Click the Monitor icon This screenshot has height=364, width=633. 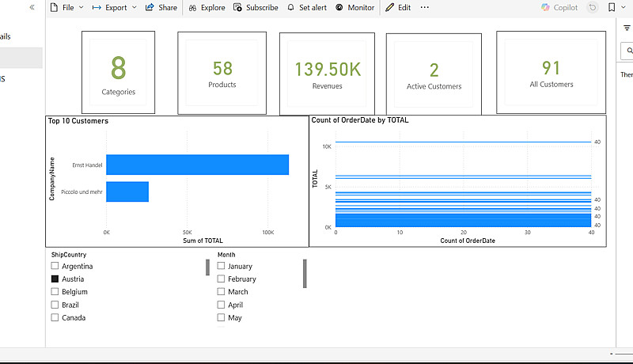tap(339, 7)
